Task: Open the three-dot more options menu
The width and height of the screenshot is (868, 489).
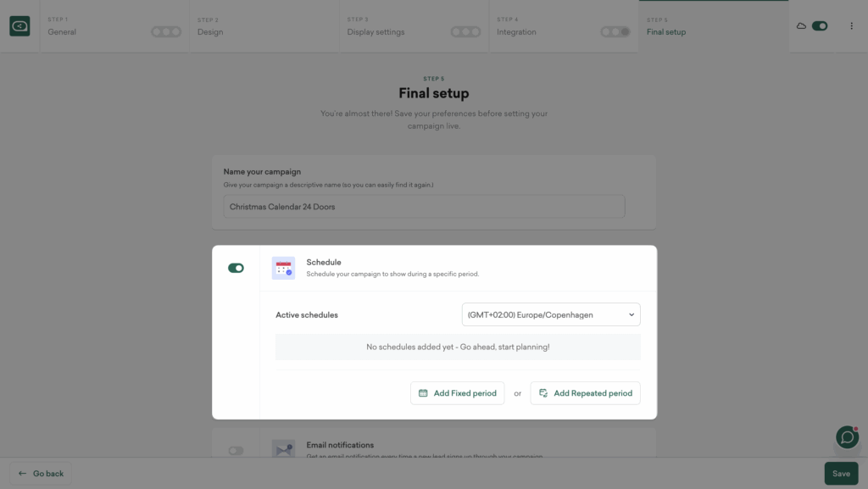Action: pos(851,26)
